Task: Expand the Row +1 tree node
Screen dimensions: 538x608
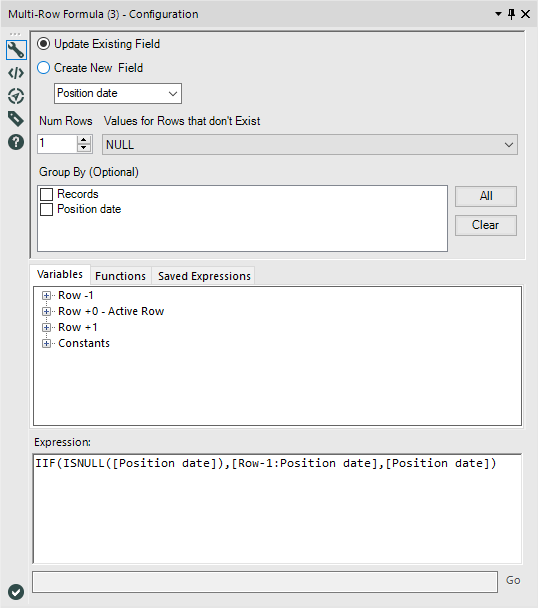Action: tap(46, 328)
